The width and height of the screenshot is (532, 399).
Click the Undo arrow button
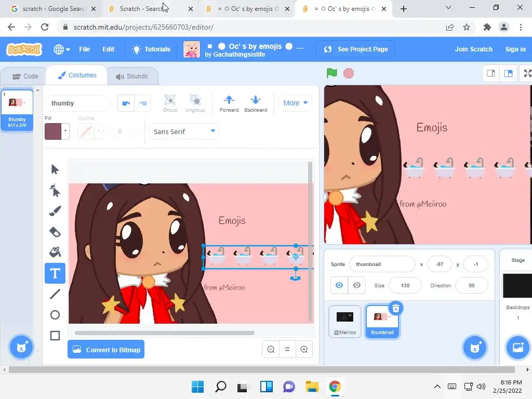pyautogui.click(x=126, y=103)
